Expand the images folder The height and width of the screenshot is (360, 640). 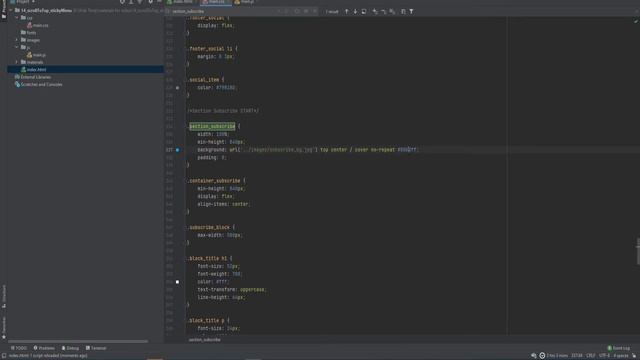click(x=17, y=40)
